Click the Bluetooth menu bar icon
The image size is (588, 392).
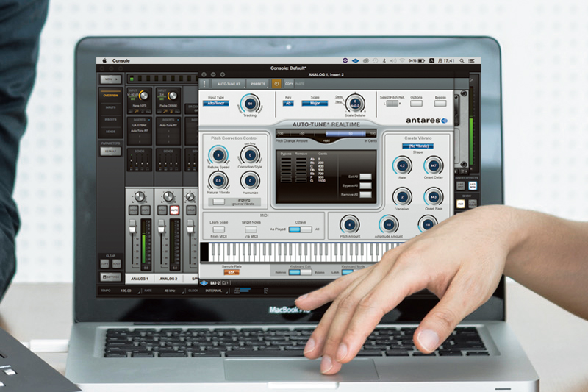(384, 61)
